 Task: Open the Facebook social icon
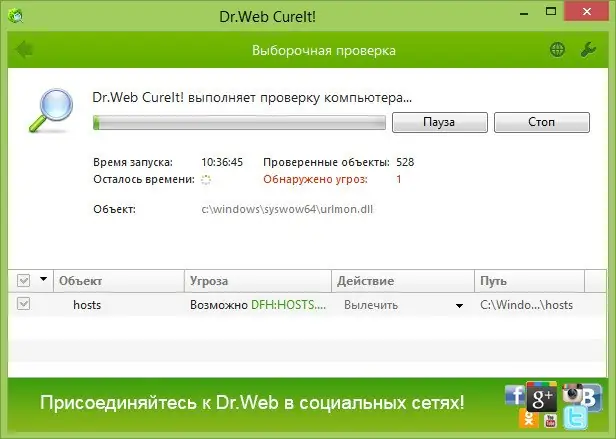click(515, 395)
